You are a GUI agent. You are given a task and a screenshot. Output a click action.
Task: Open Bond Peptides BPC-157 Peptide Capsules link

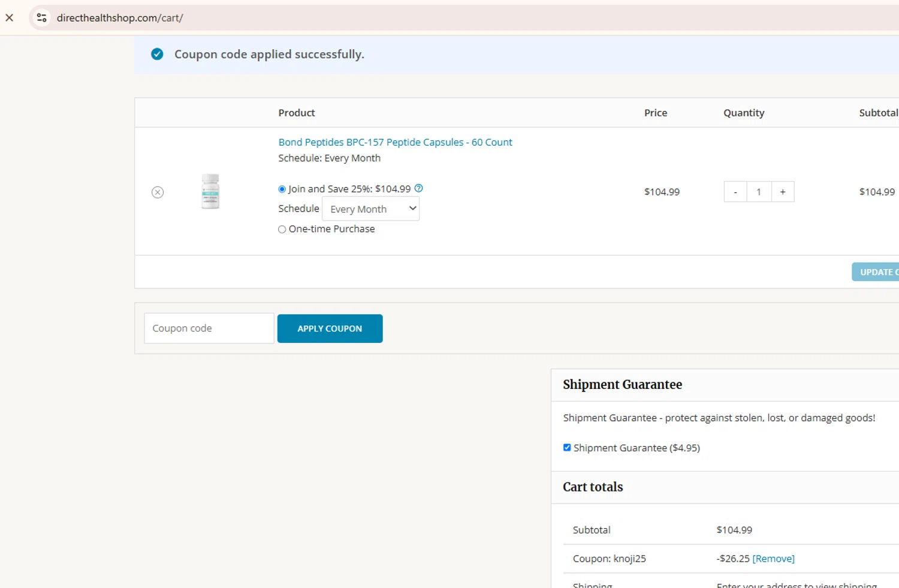pos(395,142)
